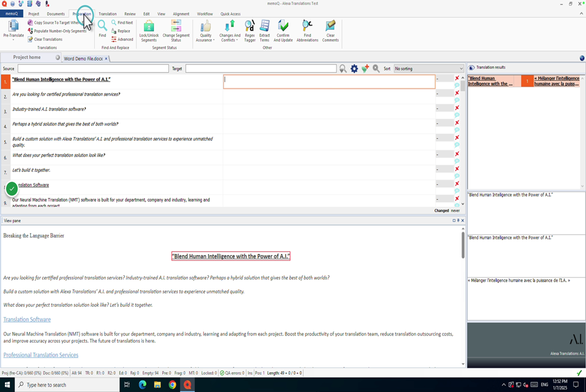This screenshot has height=392, width=586.
Task: Switch to the Translation ribbon tab
Action: (108, 14)
